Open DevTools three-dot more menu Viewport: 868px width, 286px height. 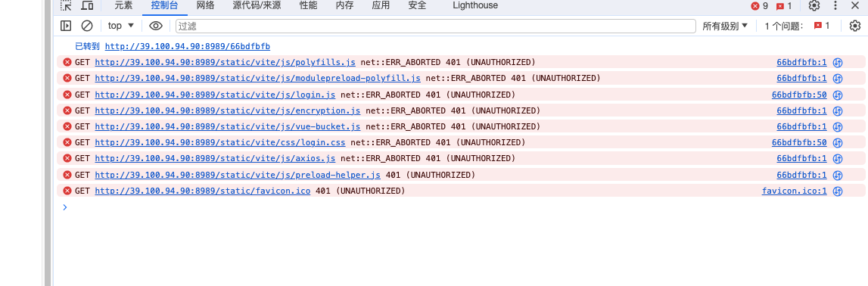click(x=835, y=5)
